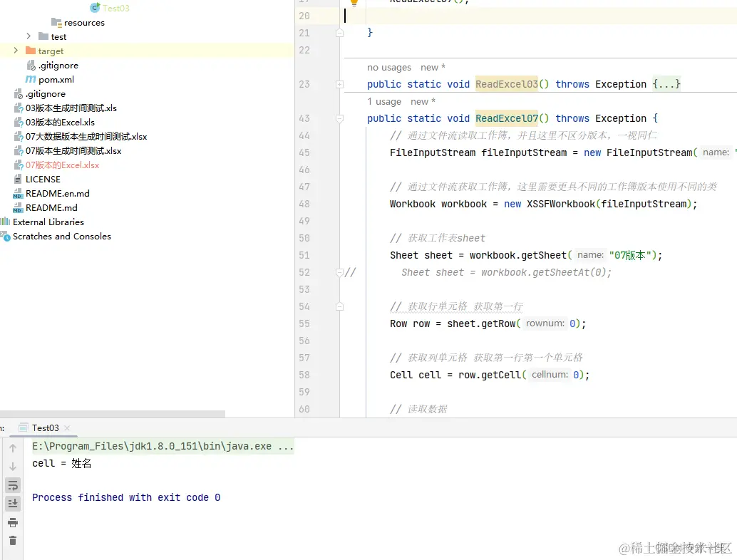This screenshot has width=737, height=560.
Task: Toggle fold marker on line 52
Action: coord(340,272)
